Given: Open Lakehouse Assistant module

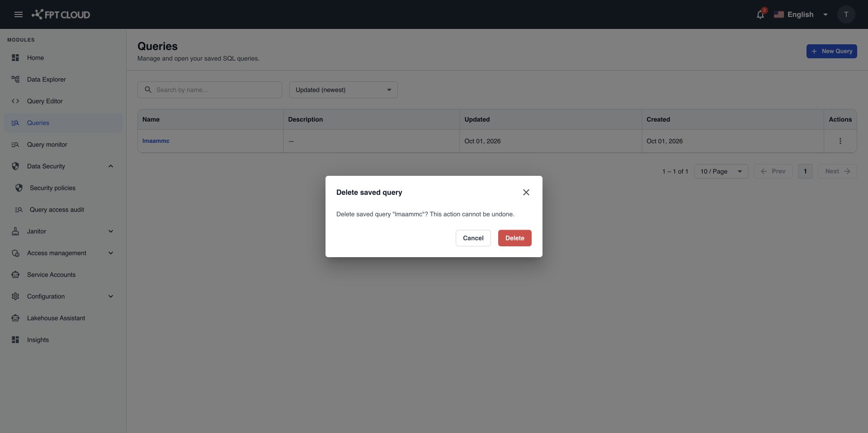Looking at the screenshot, I should click(63, 318).
